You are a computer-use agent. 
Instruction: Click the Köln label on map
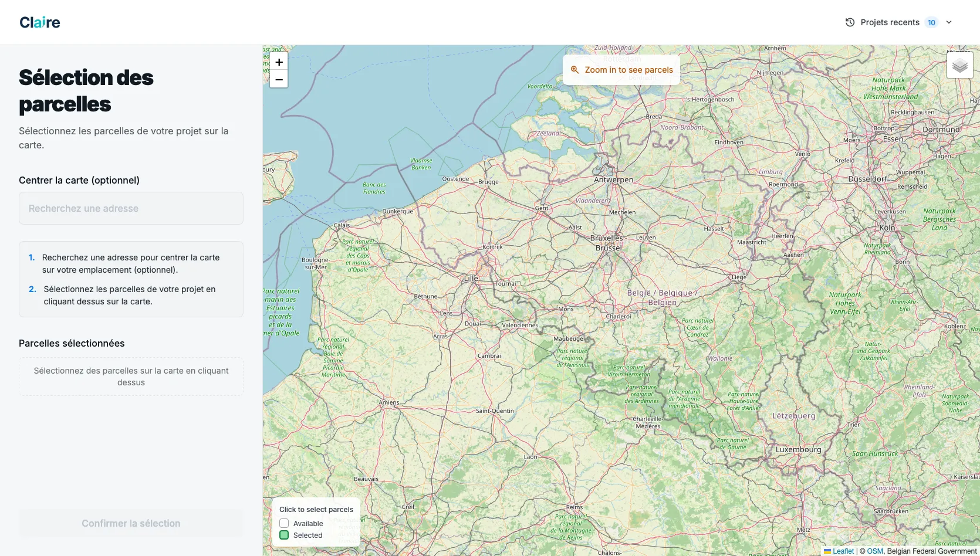click(887, 228)
